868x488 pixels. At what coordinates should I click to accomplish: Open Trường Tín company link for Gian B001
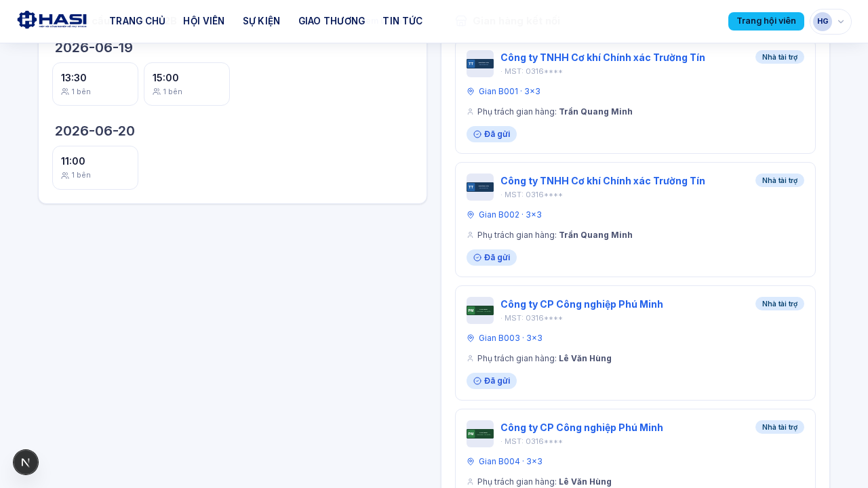603,58
